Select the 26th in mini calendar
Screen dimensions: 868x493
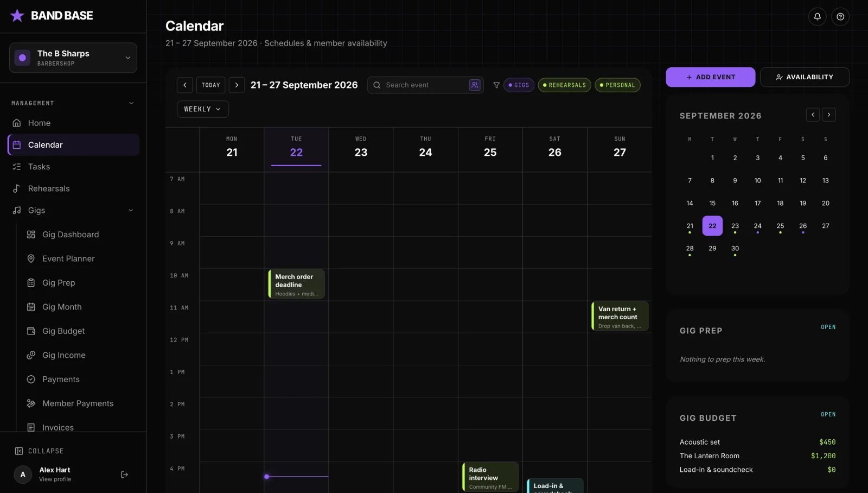click(x=803, y=226)
